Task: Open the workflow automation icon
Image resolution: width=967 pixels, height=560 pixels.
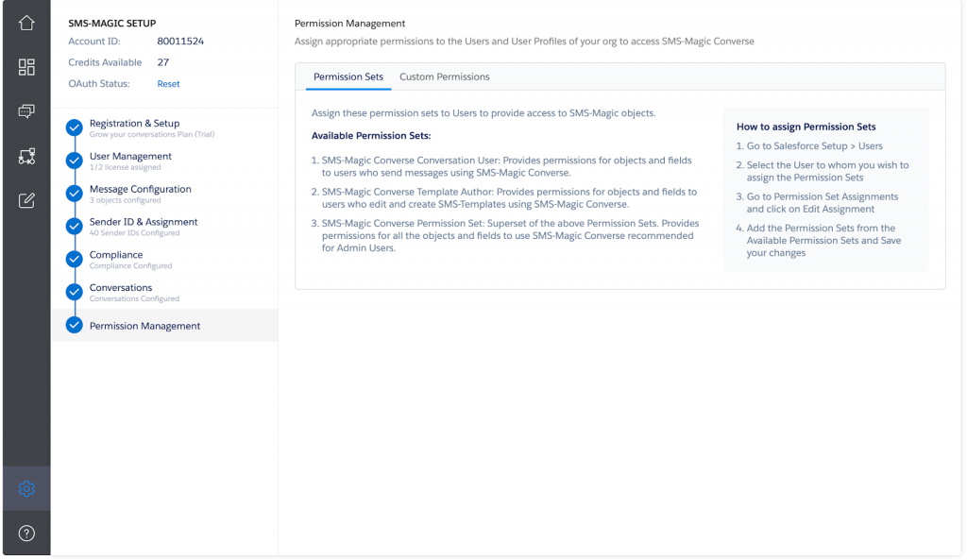Action: 26,156
